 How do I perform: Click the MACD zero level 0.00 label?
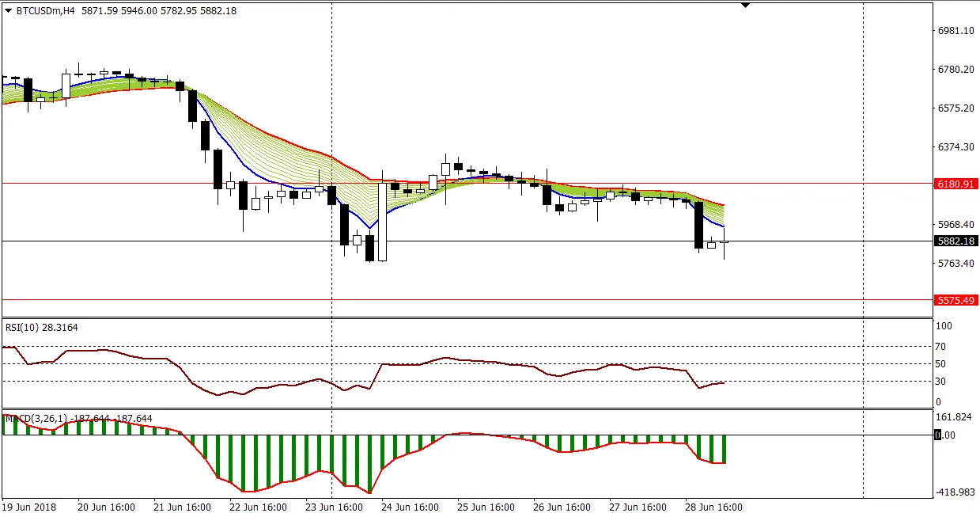[x=945, y=435]
